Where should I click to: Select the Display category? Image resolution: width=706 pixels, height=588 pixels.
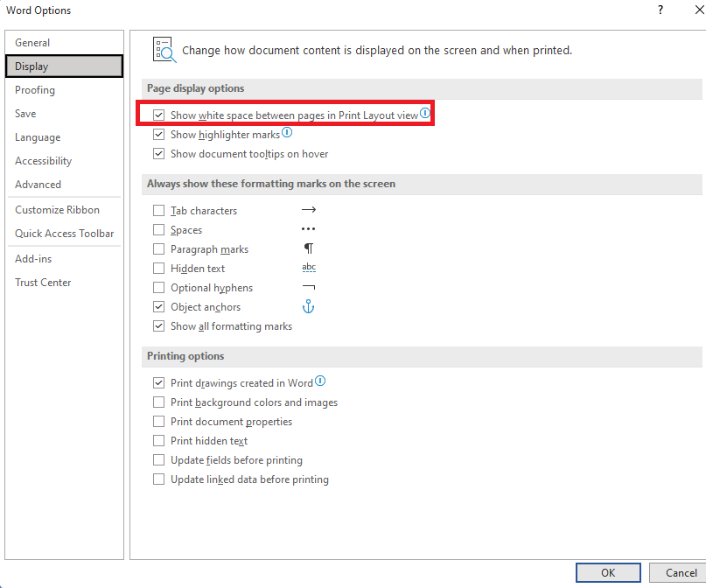tap(65, 66)
